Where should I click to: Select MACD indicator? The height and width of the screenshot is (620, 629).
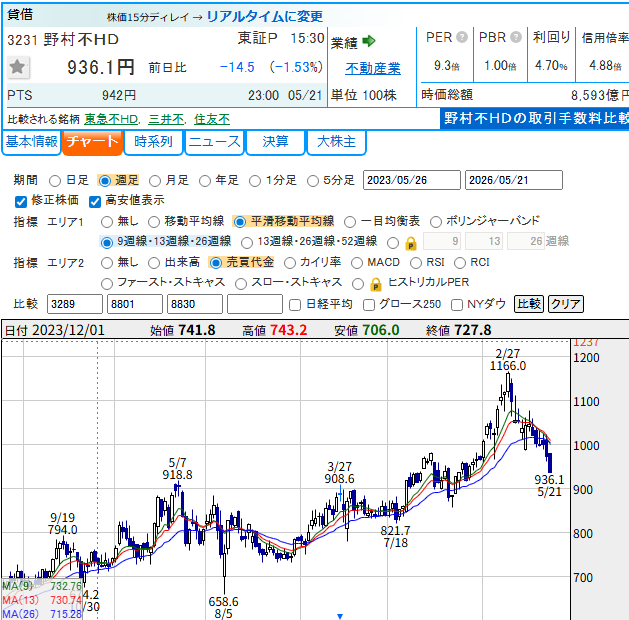(x=357, y=263)
